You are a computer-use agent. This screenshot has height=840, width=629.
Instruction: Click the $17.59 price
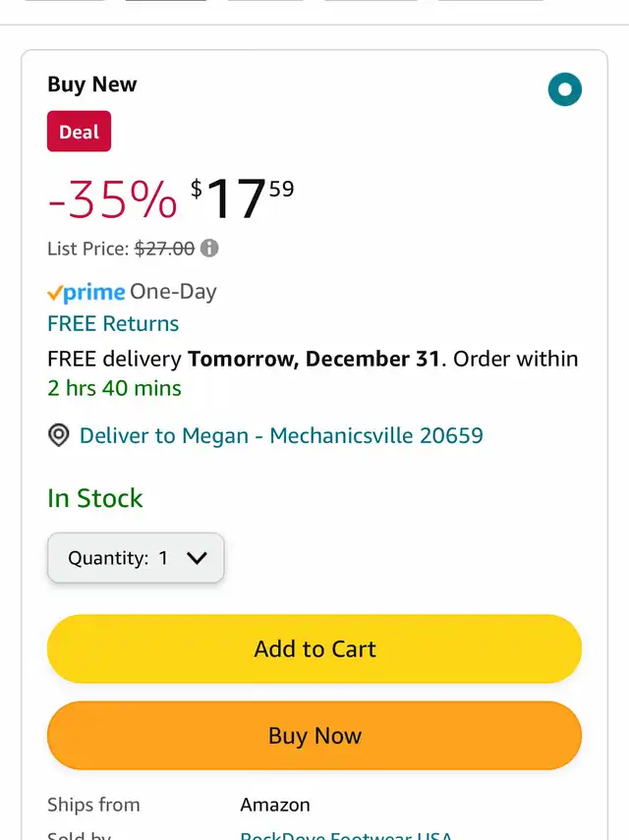[x=242, y=197]
